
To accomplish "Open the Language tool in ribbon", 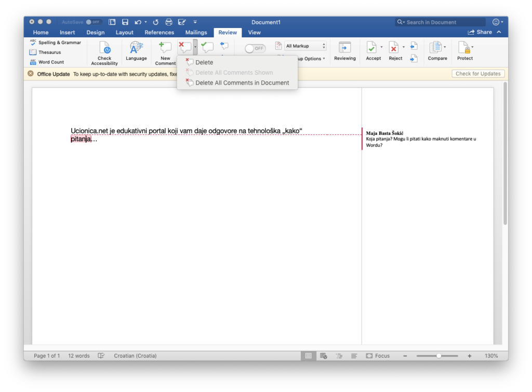I will [x=136, y=49].
